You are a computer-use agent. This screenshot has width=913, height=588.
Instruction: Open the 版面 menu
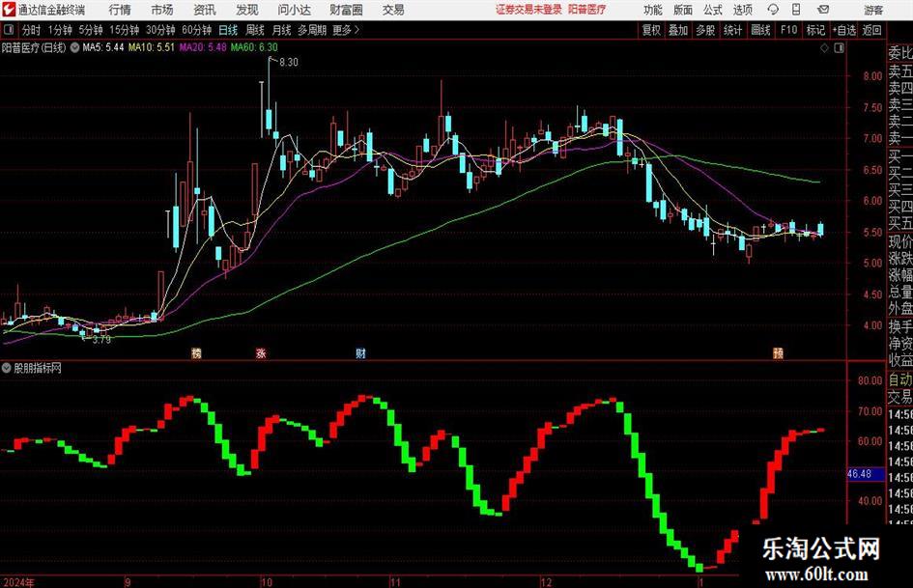(683, 10)
